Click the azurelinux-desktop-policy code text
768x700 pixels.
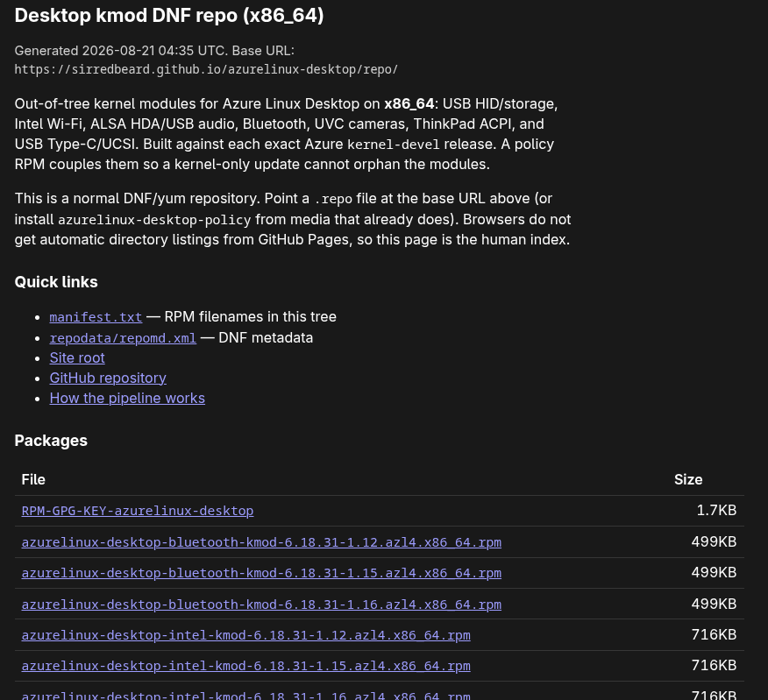155,220
